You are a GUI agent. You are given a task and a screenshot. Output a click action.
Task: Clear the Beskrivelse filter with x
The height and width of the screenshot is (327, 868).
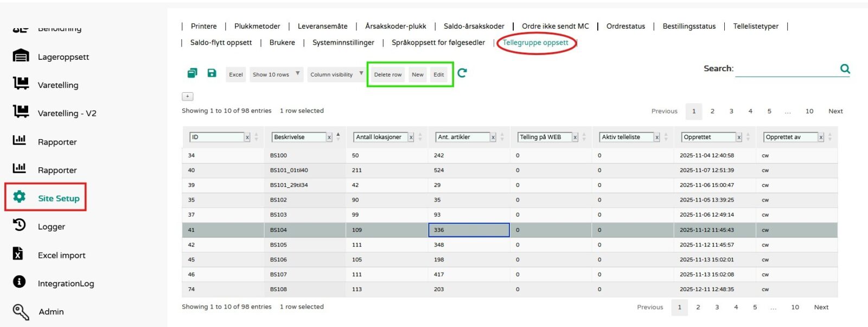(329, 137)
